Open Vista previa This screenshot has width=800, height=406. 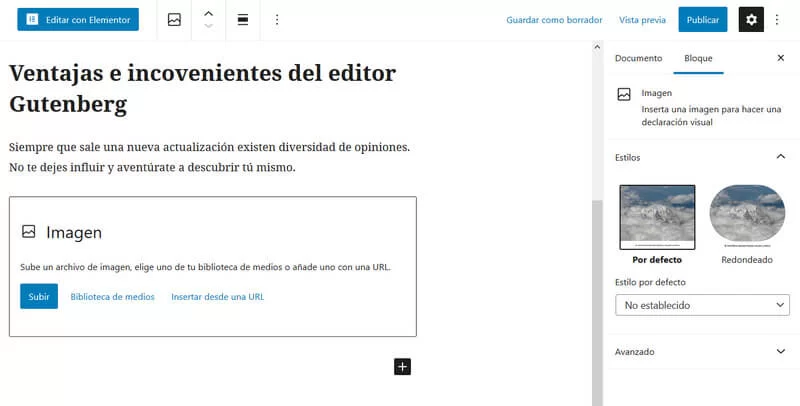coord(642,20)
